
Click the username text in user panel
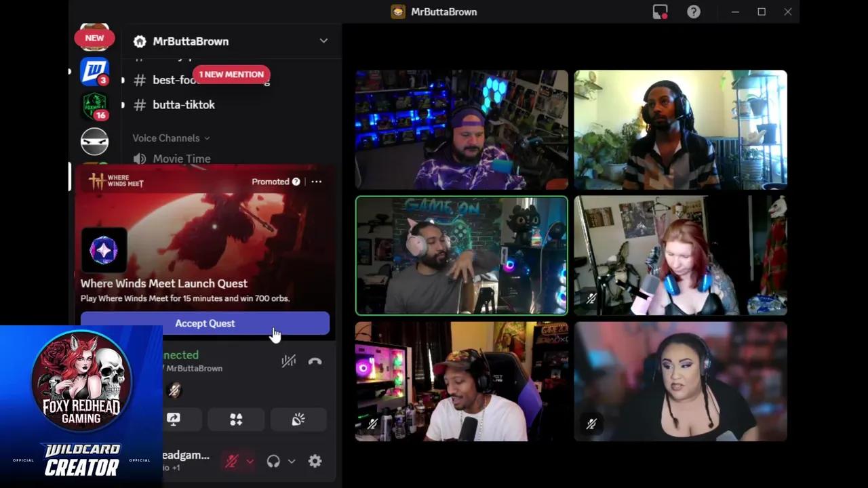pos(186,455)
